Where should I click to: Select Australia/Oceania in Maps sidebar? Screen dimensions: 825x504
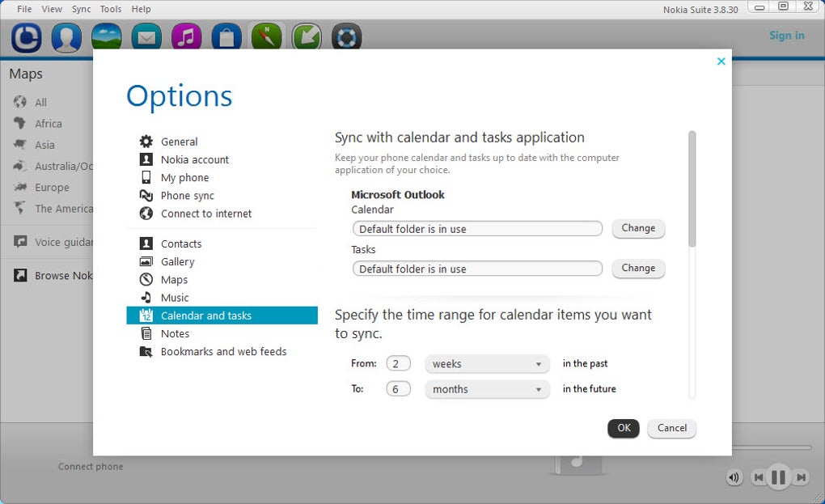click(x=48, y=166)
